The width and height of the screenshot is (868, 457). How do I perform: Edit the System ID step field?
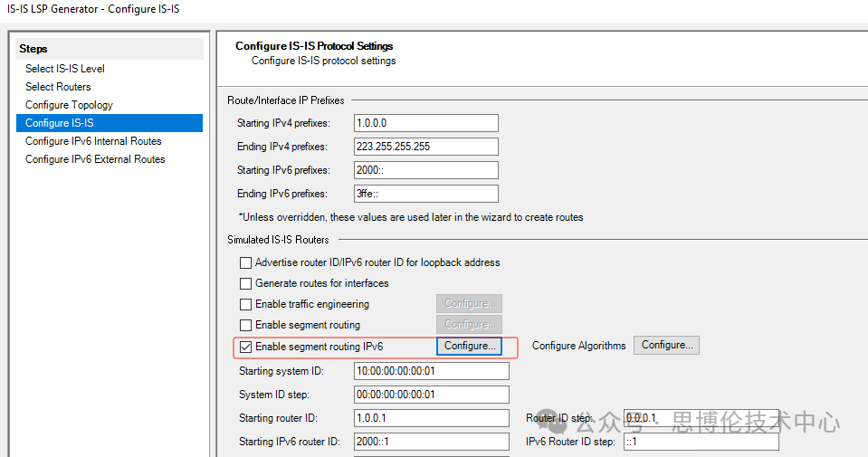tap(431, 395)
